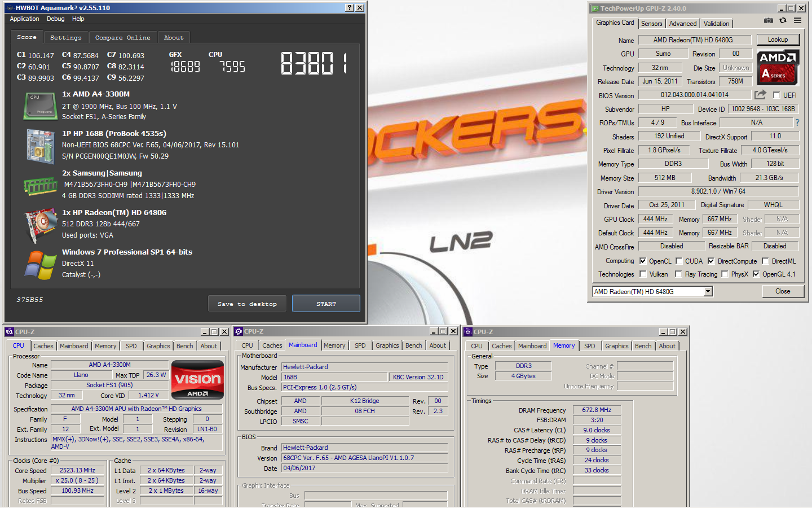Click the Core Speed value in CPU-Z
The image size is (812, 508).
pyautogui.click(x=77, y=470)
